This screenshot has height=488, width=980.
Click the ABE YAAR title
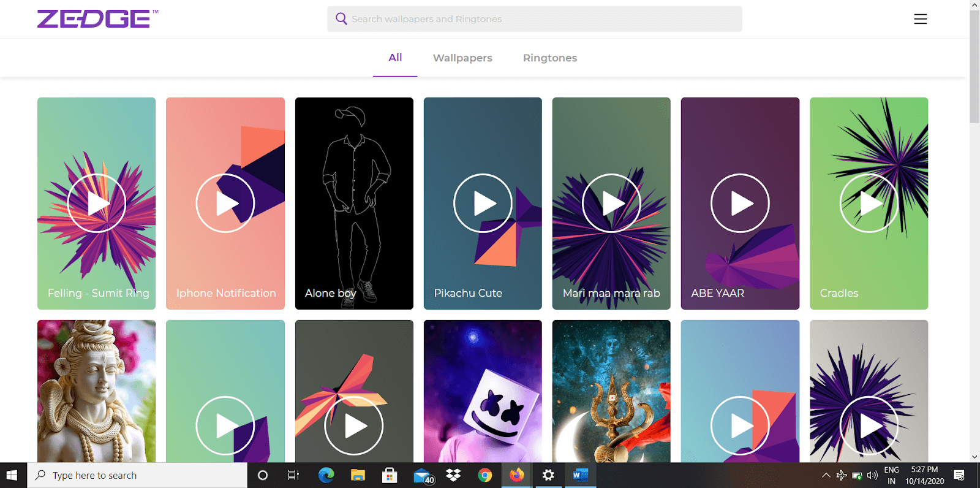click(x=717, y=293)
